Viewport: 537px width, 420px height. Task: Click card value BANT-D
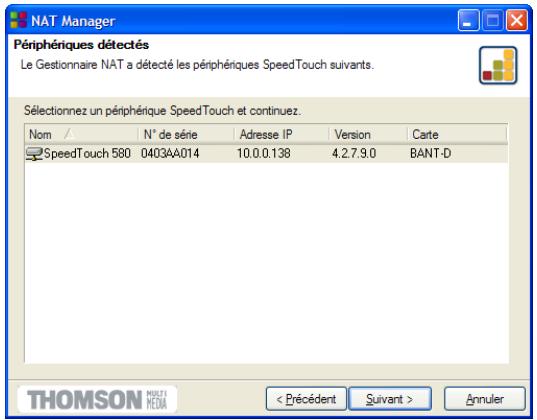[x=430, y=153]
